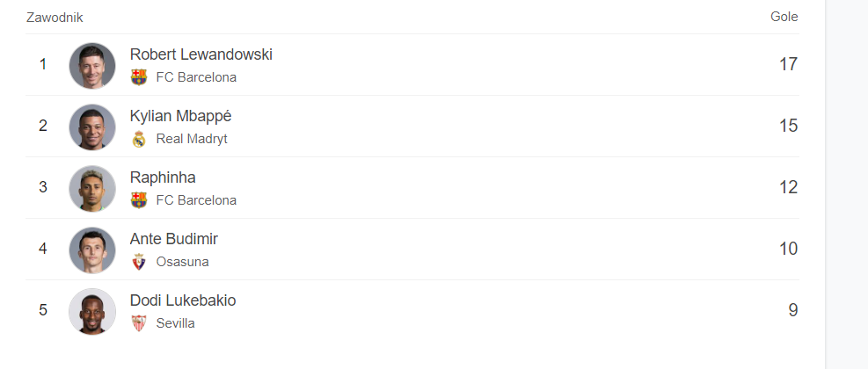
Task: Open the Osasuna team text link
Action: [182, 262]
